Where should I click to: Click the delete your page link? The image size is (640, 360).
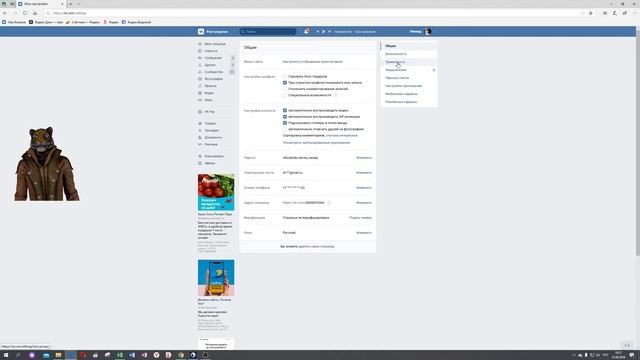pyautogui.click(x=316, y=247)
